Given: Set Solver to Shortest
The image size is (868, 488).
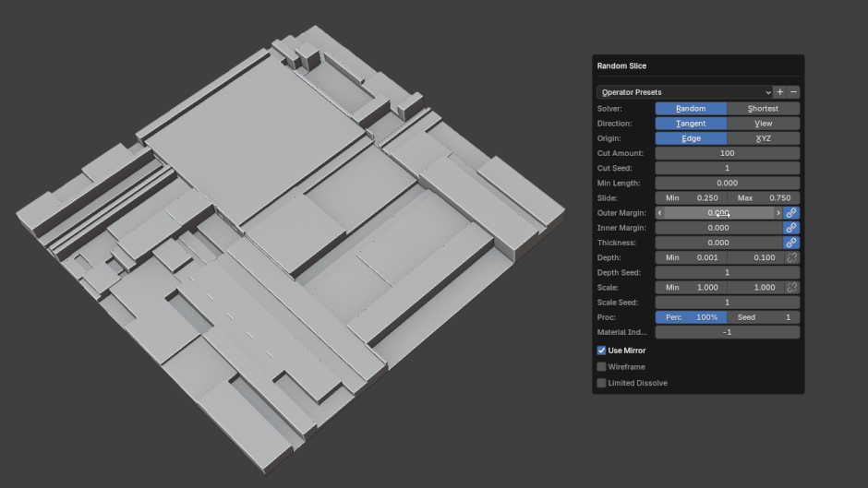Looking at the screenshot, I should tap(763, 109).
